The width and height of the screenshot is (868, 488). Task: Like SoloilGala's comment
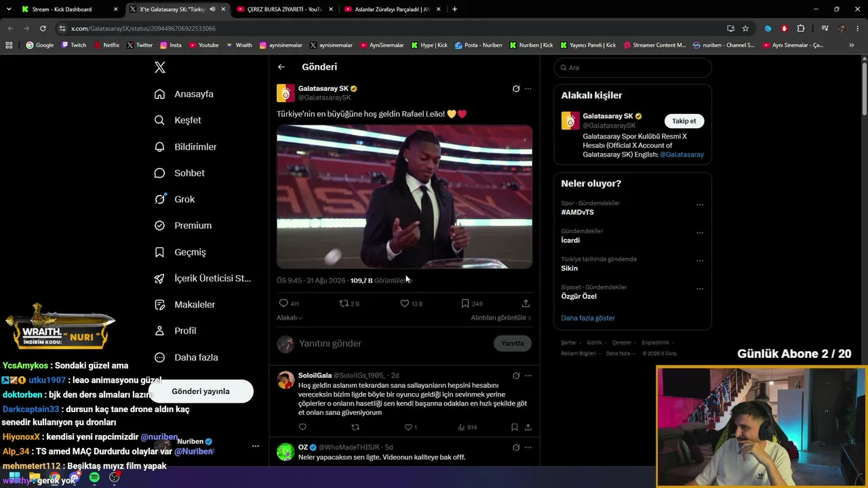pyautogui.click(x=408, y=427)
